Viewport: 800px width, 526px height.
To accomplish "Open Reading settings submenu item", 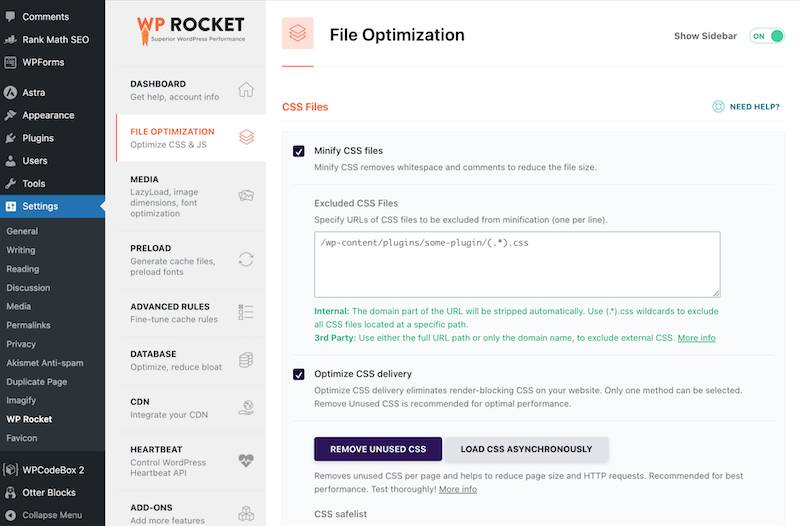I will click(x=22, y=269).
